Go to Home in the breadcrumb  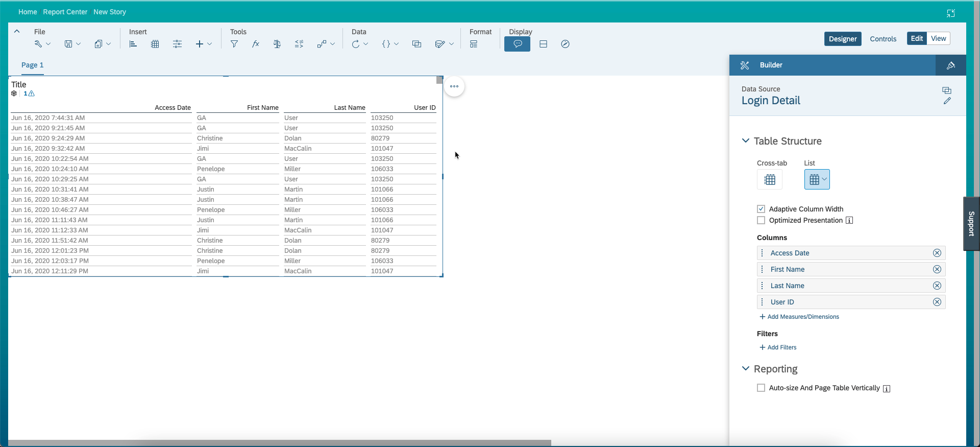pos(28,12)
